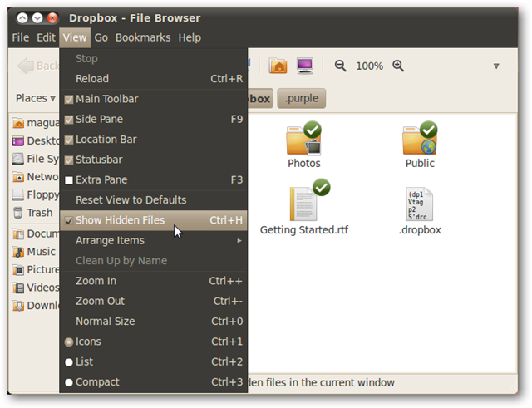Click the .purple path bar button
The height and width of the screenshot is (408, 532).
302,98
